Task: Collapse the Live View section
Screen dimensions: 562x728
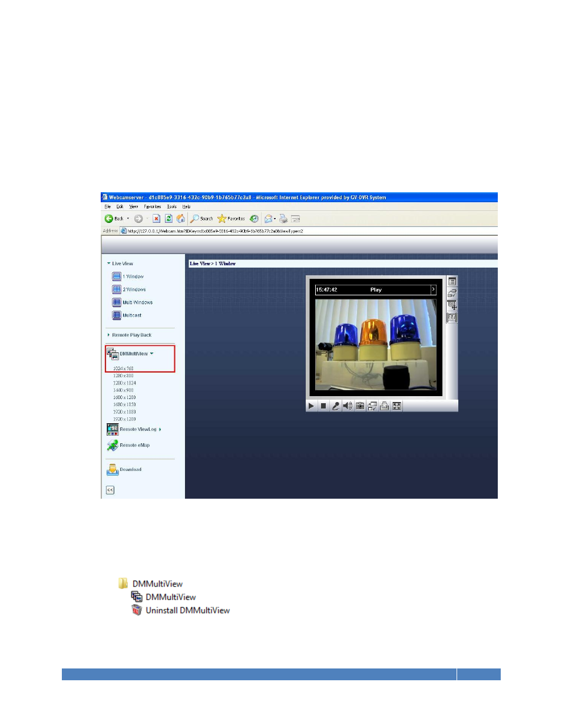Action: (109, 263)
